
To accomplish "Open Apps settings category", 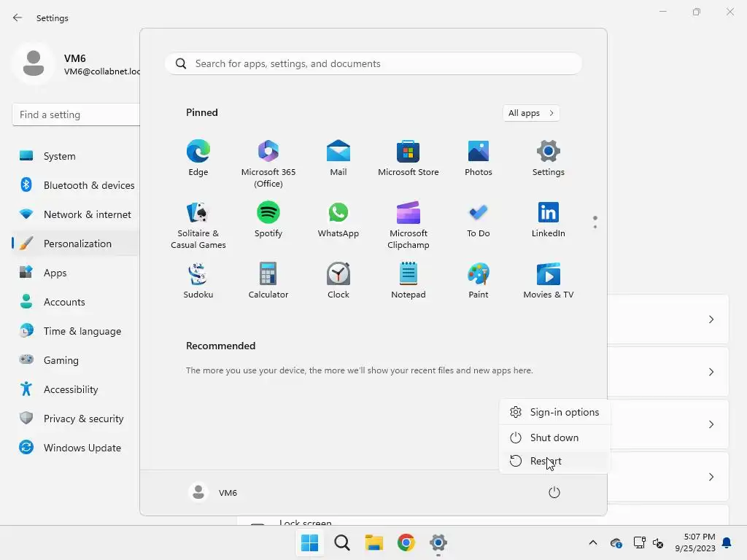I will (x=76, y=273).
